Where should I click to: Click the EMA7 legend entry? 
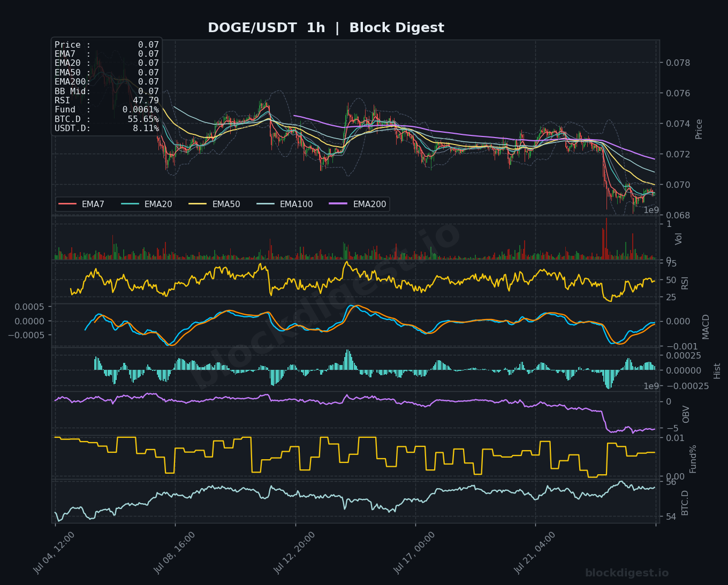[x=81, y=204]
